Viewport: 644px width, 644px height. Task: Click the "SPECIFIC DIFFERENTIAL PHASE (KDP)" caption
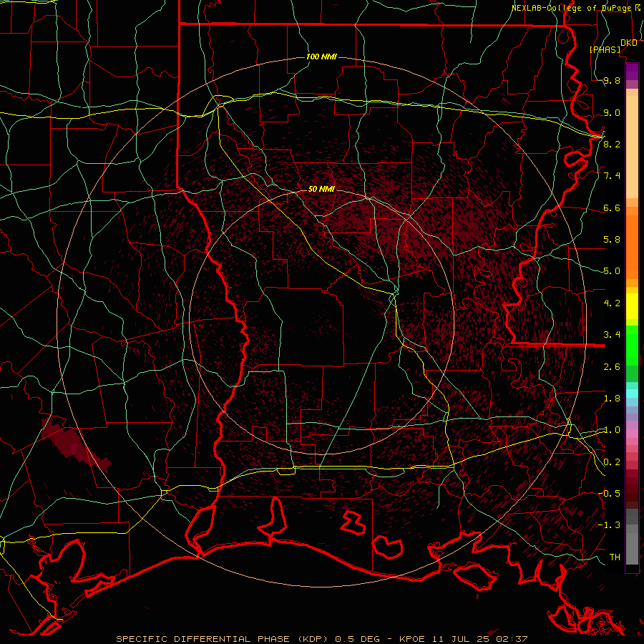click(x=222, y=639)
